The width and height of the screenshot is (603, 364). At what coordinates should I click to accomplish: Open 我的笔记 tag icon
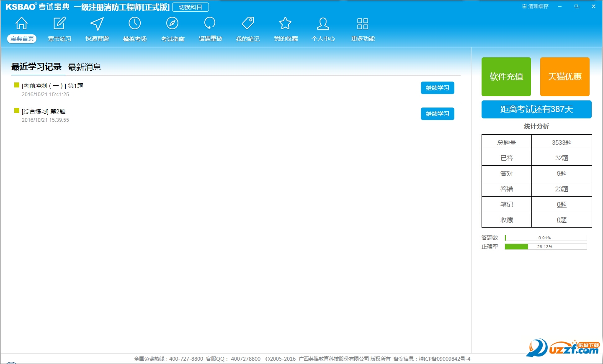pyautogui.click(x=248, y=23)
